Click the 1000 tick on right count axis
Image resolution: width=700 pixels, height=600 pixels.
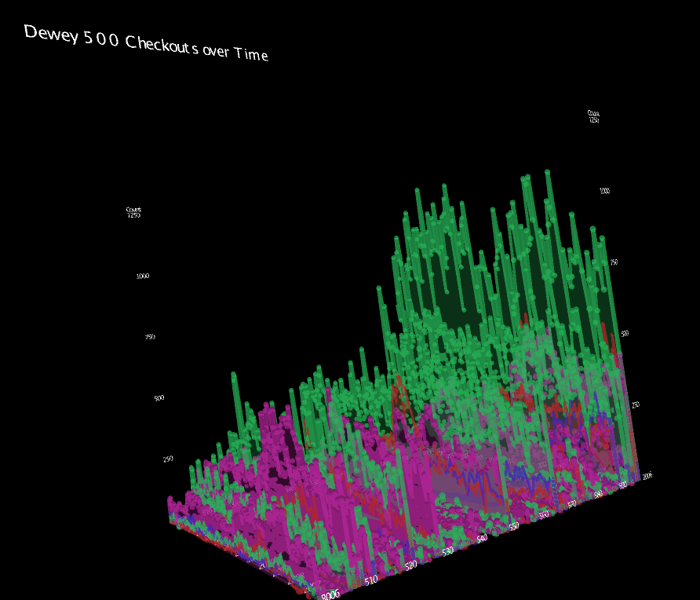[604, 191]
